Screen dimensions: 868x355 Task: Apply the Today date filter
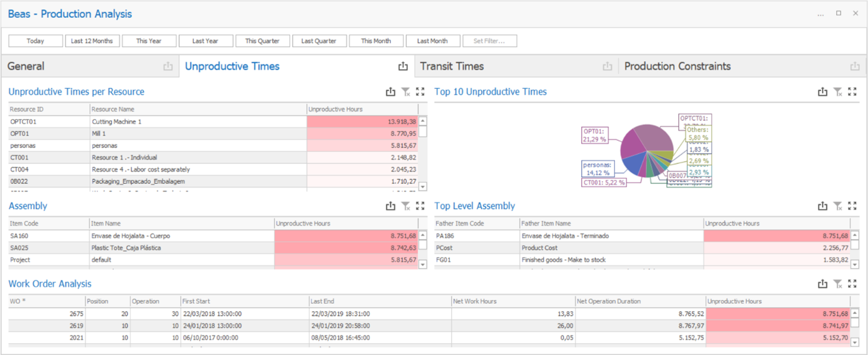35,41
